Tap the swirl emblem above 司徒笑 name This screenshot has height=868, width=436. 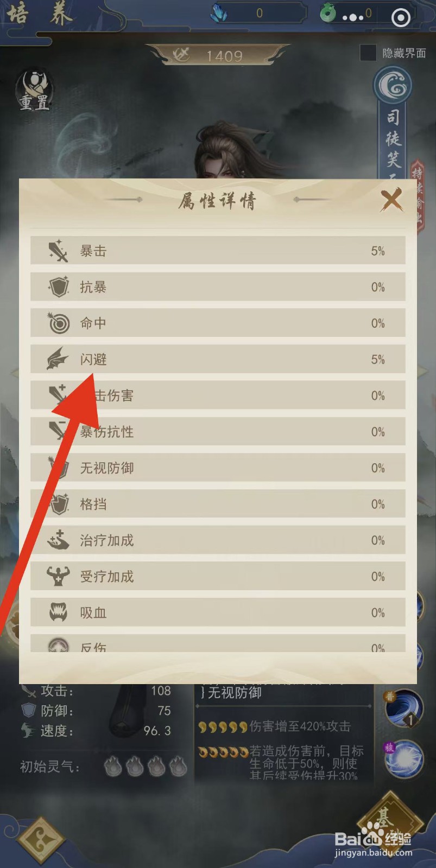pyautogui.click(x=393, y=85)
